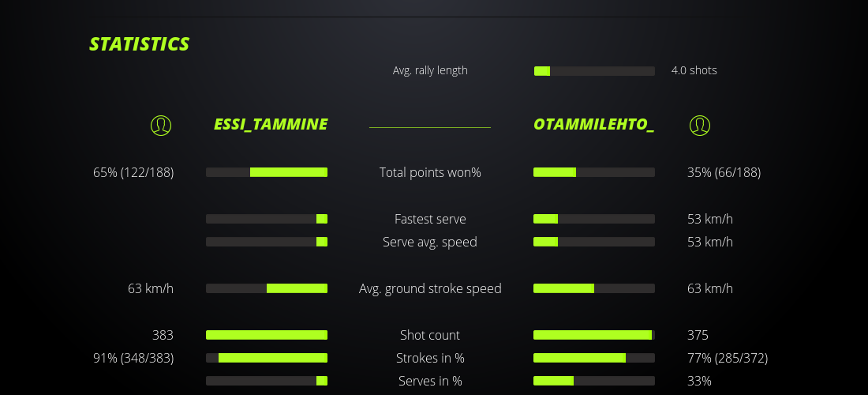Click the Serve avg. speed label
Image resolution: width=868 pixels, height=395 pixels.
click(430, 242)
